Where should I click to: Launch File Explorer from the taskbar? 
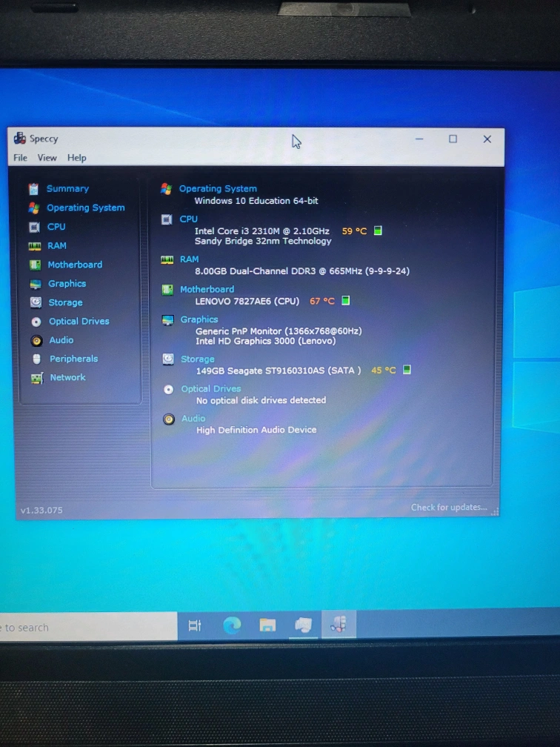(267, 625)
